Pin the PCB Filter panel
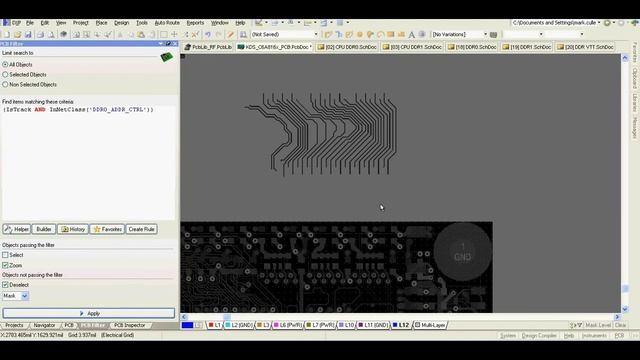The image size is (640, 360). click(168, 44)
